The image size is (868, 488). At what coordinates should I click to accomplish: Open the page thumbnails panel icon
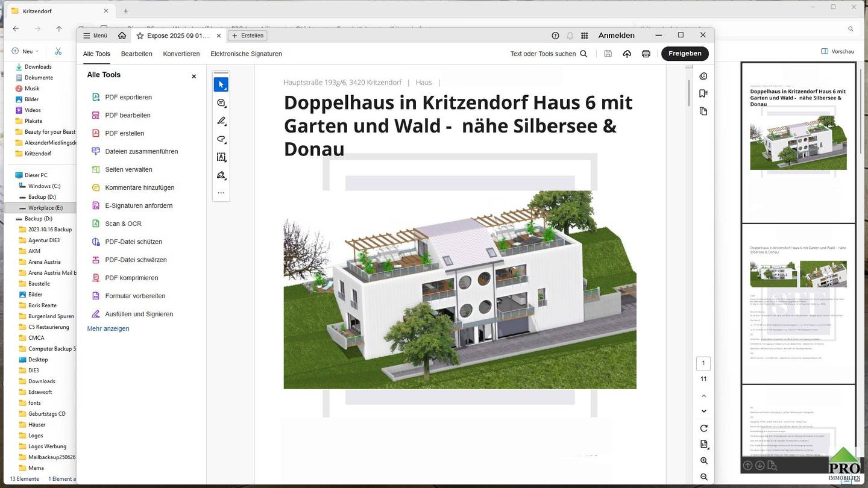coord(703,111)
